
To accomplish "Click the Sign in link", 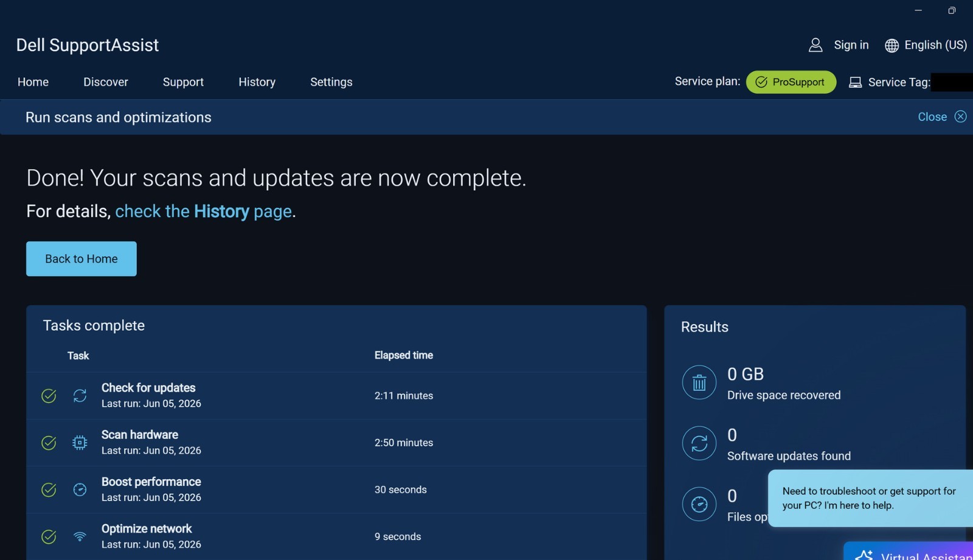I will tap(851, 45).
